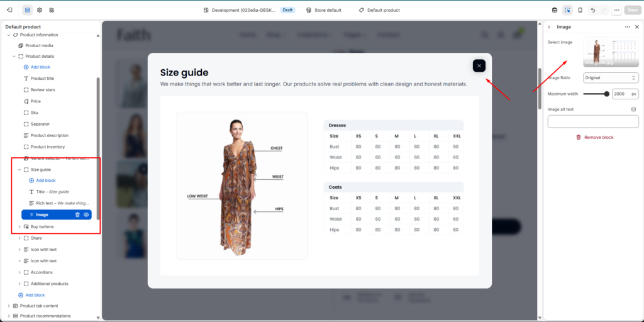Click the Save button
The width and height of the screenshot is (644, 322).
click(631, 10)
